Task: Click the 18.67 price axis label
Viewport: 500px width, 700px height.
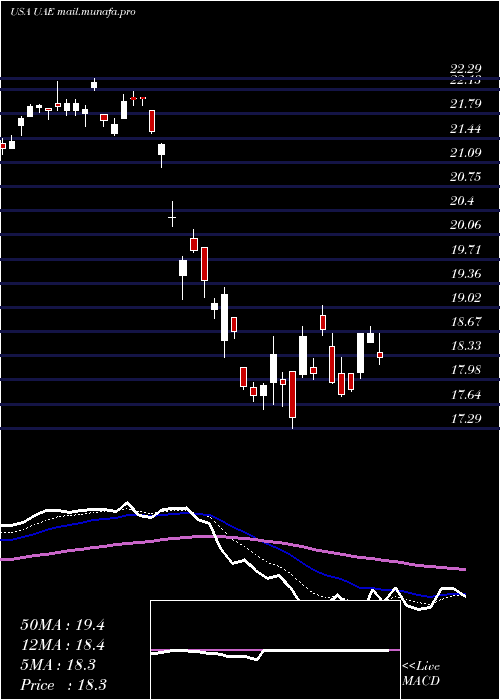Action: pyautogui.click(x=466, y=322)
